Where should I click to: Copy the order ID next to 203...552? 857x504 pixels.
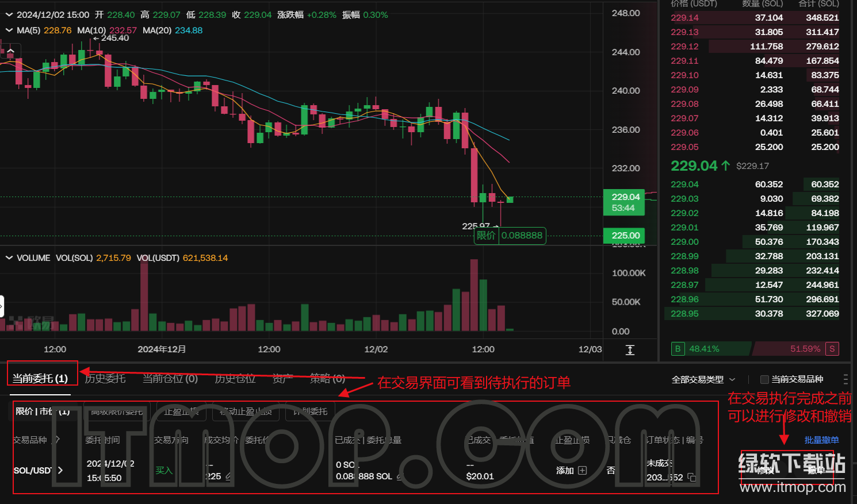[x=691, y=478]
